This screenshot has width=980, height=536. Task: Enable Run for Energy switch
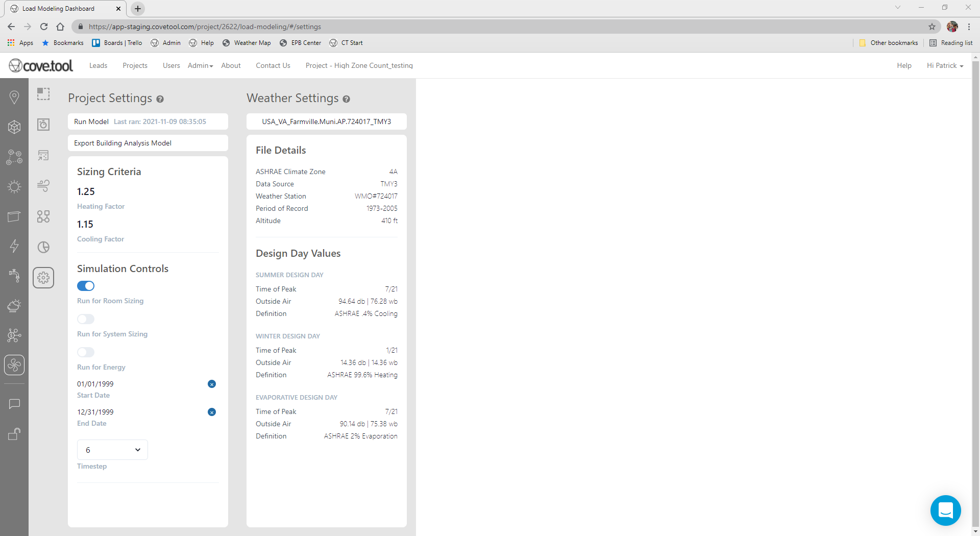(86, 352)
